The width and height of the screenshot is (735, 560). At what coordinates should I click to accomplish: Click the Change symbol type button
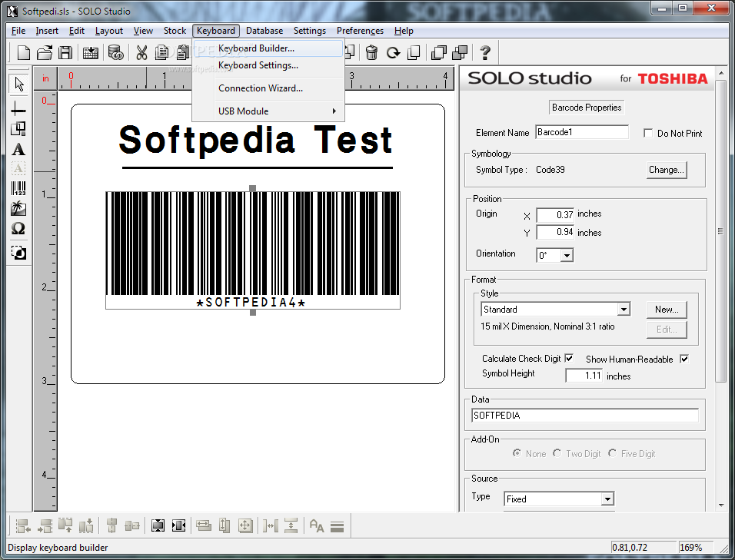click(x=667, y=170)
